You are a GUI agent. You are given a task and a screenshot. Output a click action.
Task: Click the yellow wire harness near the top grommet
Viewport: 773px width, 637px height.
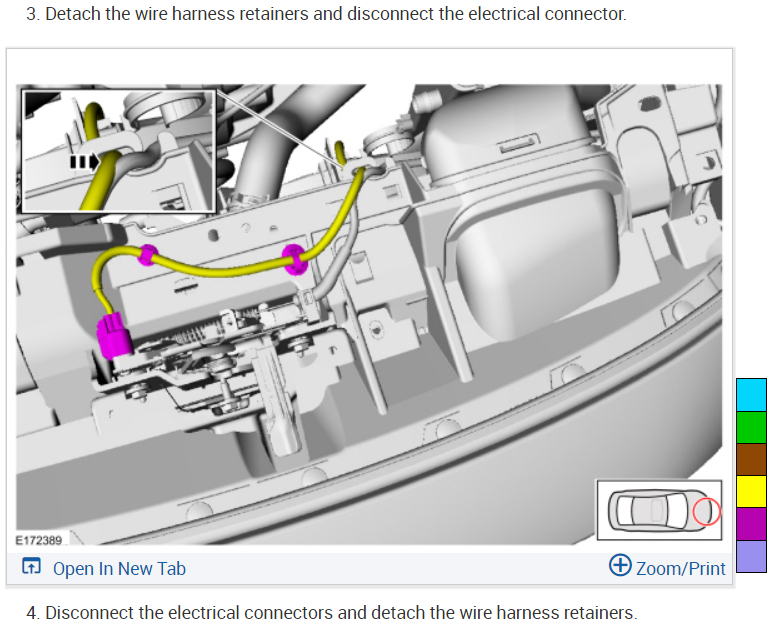point(339,153)
